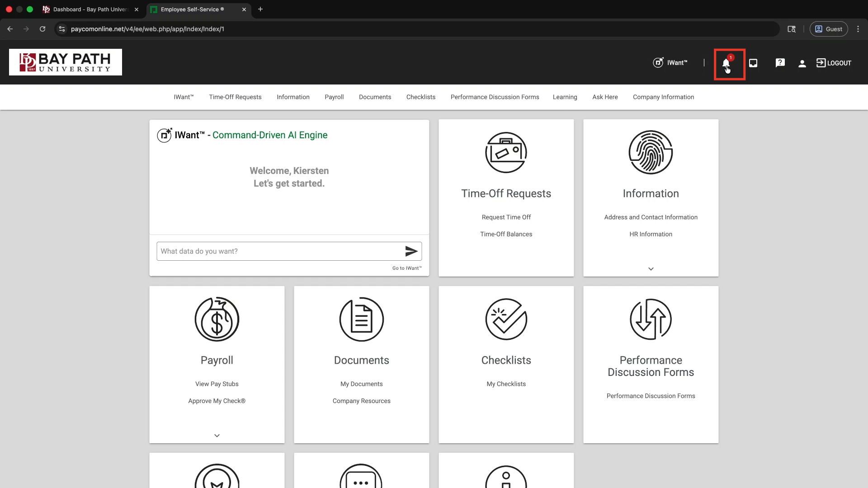Click the Performance Discussion Forms arrows icon

coord(651,319)
